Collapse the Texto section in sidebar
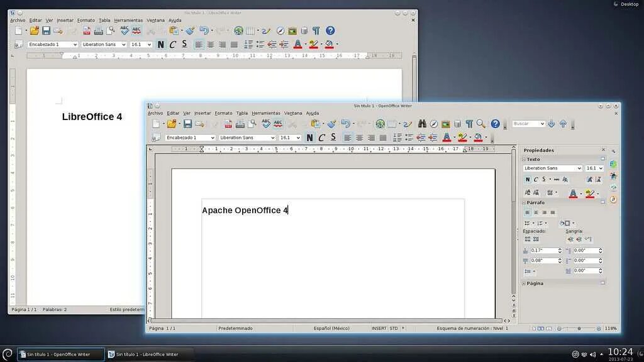644x362 pixels. coord(524,159)
